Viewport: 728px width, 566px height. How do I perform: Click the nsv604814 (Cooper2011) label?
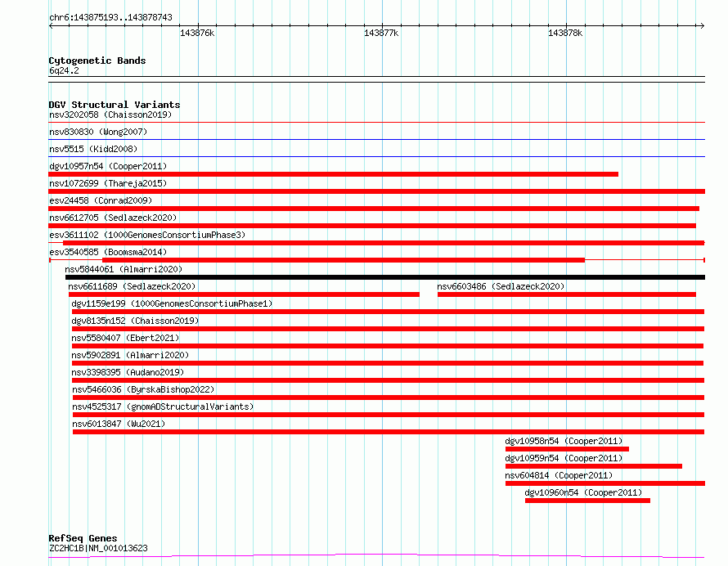tap(559, 475)
